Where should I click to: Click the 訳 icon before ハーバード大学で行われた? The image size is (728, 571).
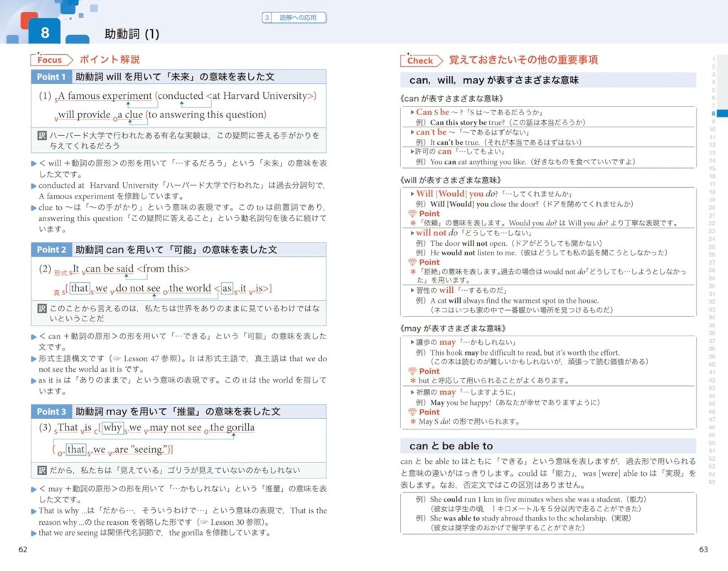point(42,136)
